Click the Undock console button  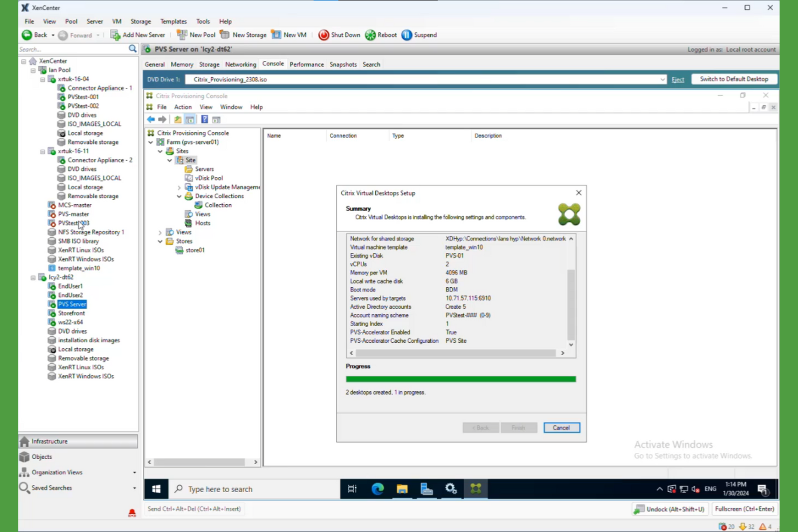click(x=670, y=509)
